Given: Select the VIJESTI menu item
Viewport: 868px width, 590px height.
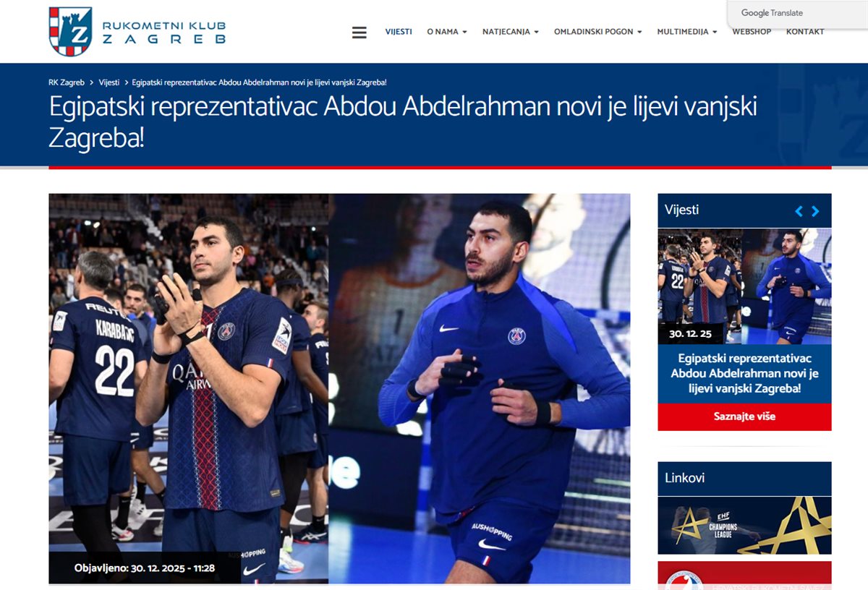Looking at the screenshot, I should tap(399, 32).
